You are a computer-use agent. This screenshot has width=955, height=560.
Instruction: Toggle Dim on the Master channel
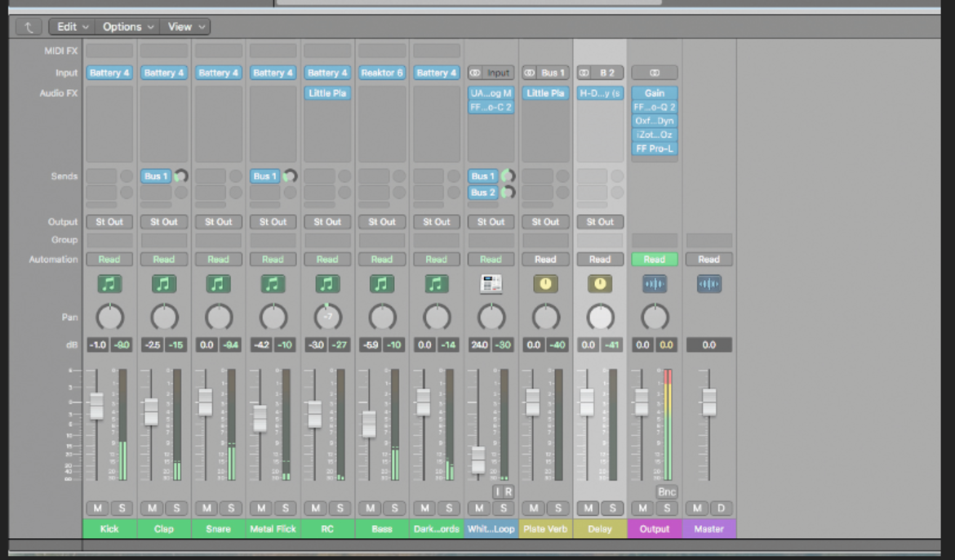coord(722,509)
